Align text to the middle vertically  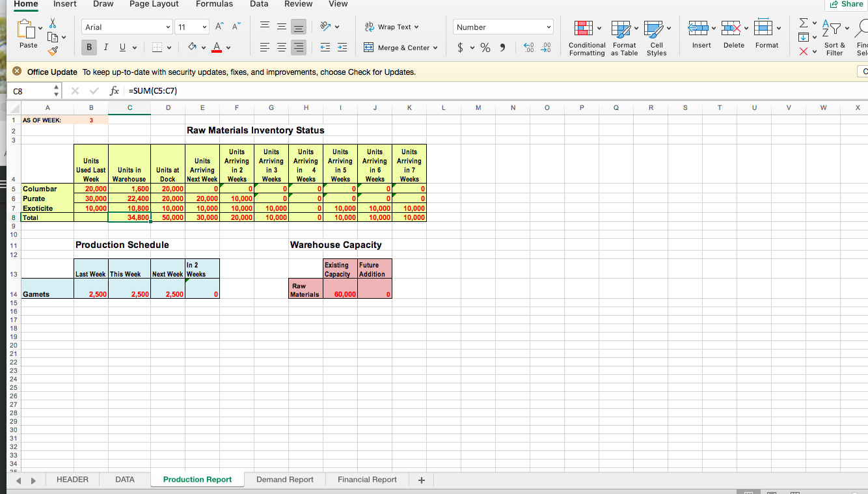pyautogui.click(x=280, y=27)
